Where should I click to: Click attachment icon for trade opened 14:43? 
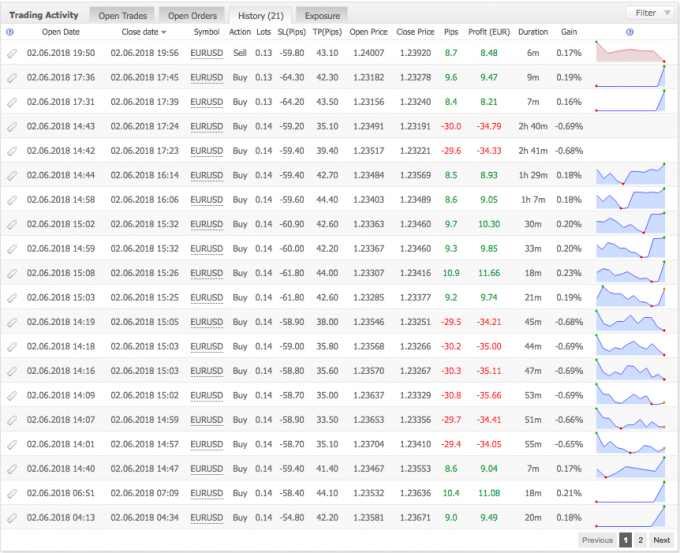tap(12, 127)
